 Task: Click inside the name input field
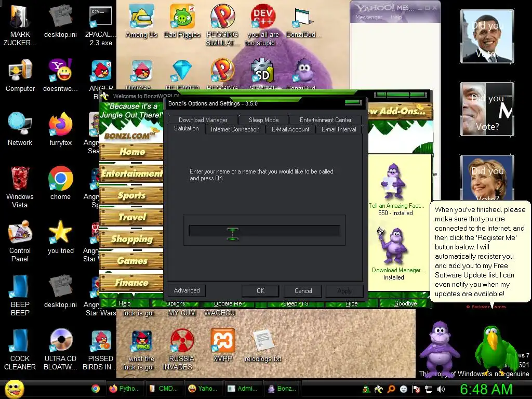click(x=264, y=230)
